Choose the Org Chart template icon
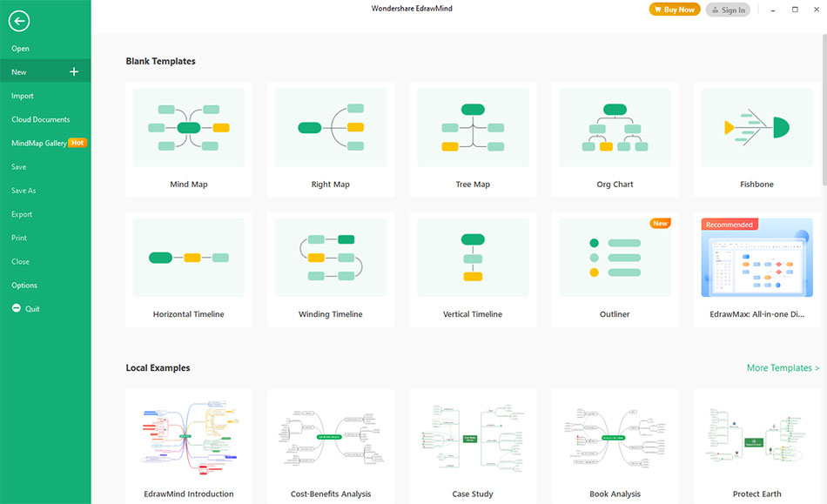 615,128
